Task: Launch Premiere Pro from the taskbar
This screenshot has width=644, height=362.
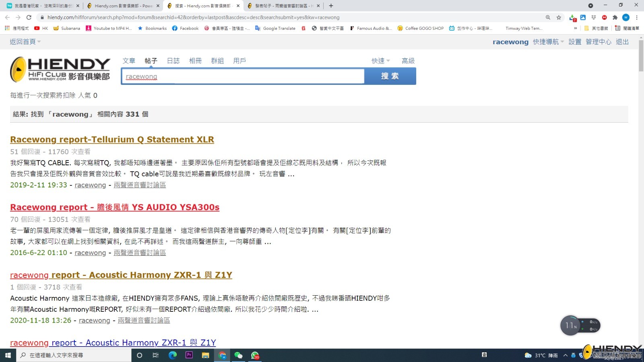Action: click(x=189, y=355)
